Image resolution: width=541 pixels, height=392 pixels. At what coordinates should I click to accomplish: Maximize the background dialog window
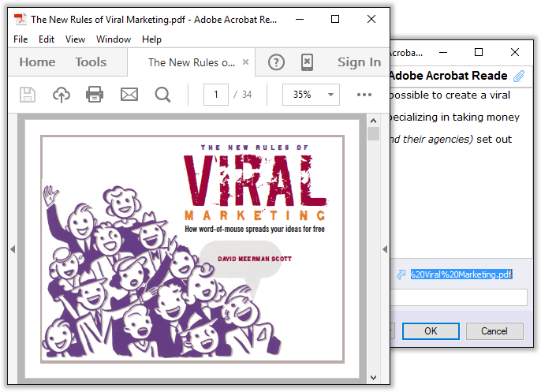click(479, 52)
